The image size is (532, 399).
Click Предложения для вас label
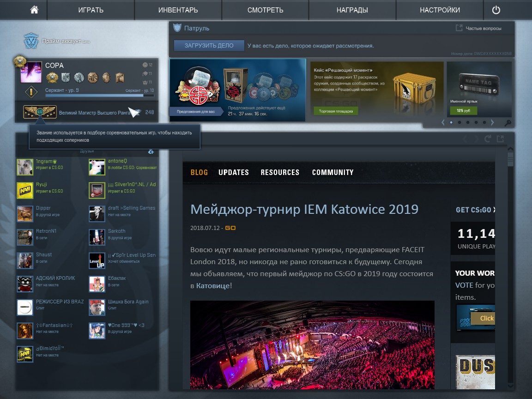coord(196,111)
